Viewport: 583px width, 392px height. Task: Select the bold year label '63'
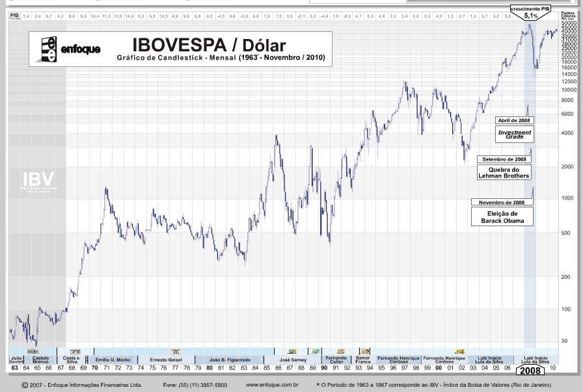coord(14,368)
